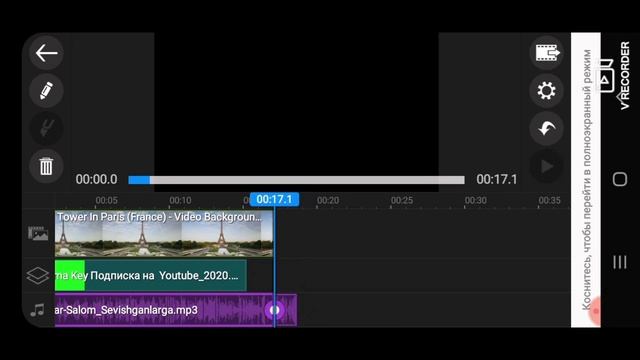Click the 00:05 ruler mark
Screen dimensions: 640x360
click(107, 200)
